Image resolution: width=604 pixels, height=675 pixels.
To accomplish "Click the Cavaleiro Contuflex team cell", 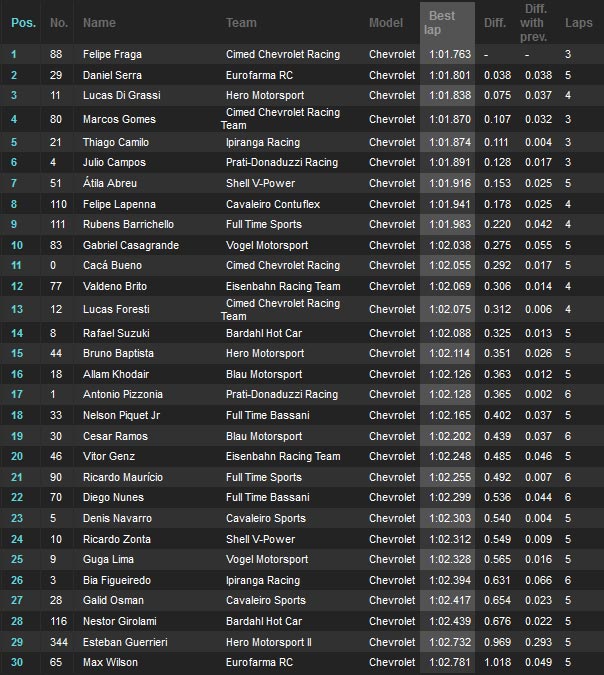I will (273, 204).
